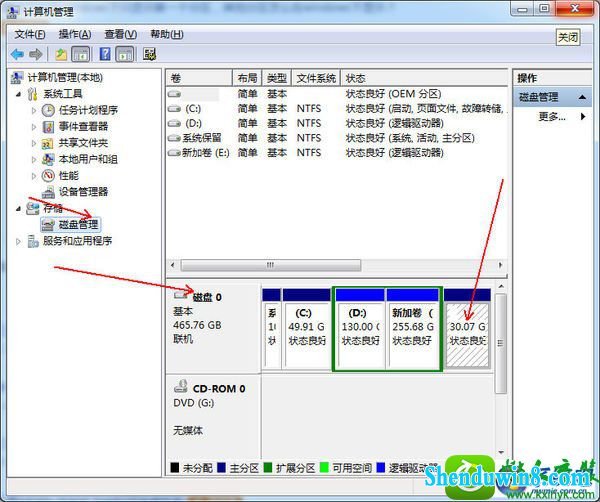This screenshot has height=502, width=600.
Task: Select the 新加卷 (E:) volume row
Action: pyautogui.click(x=337, y=153)
